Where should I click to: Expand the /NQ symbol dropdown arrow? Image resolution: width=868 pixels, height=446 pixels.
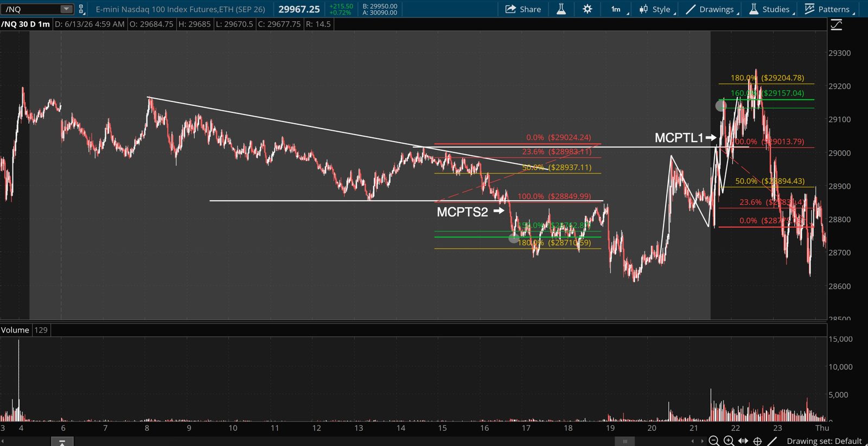click(x=66, y=9)
